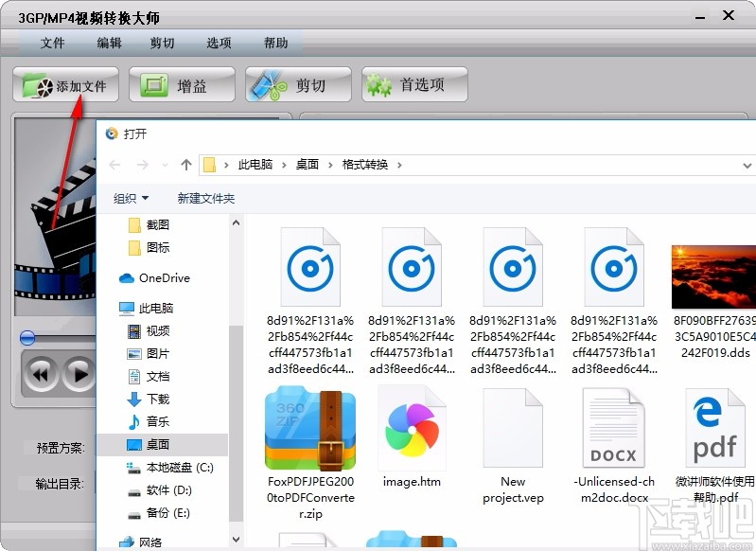
Task: Select 下载 in navigation pane
Action: coord(149,399)
